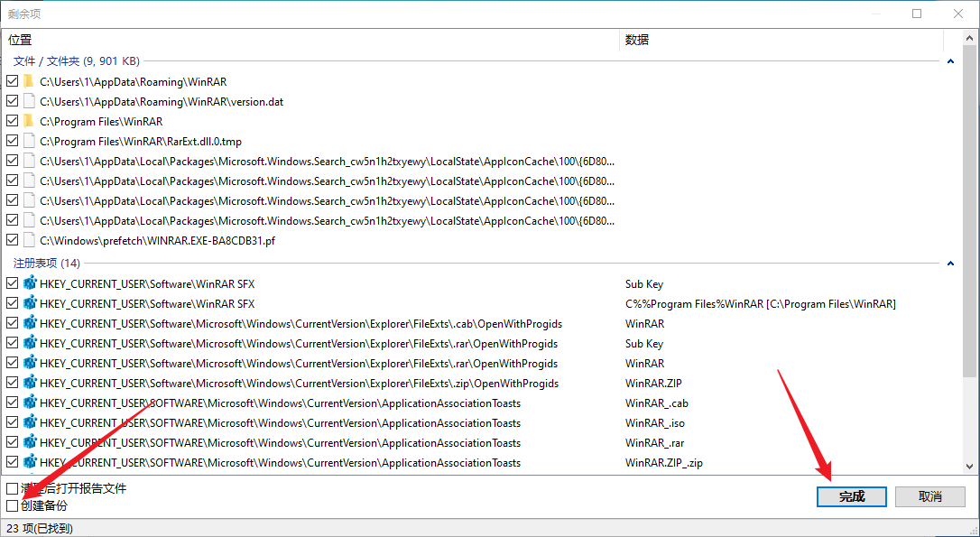Click registry icon of WinRAR_.iso row

30,423
